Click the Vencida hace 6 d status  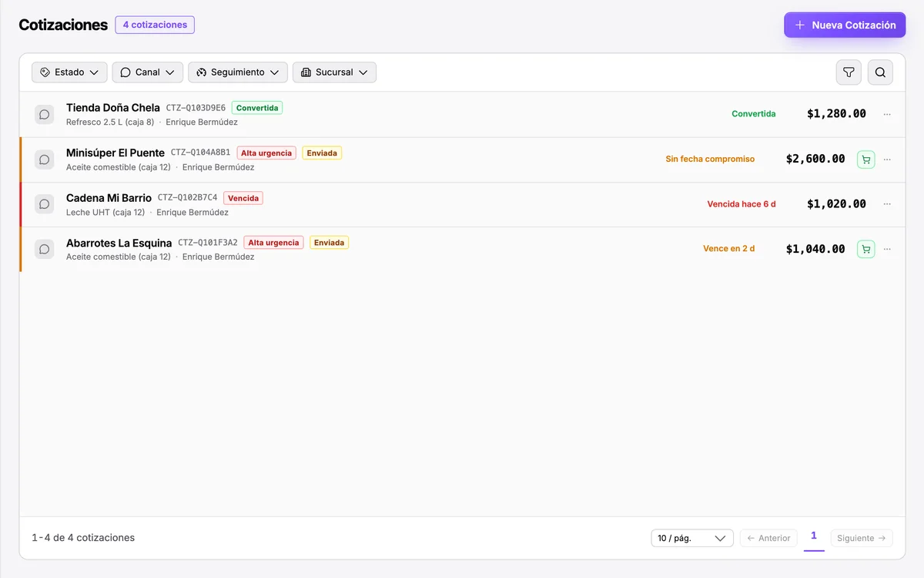point(742,204)
